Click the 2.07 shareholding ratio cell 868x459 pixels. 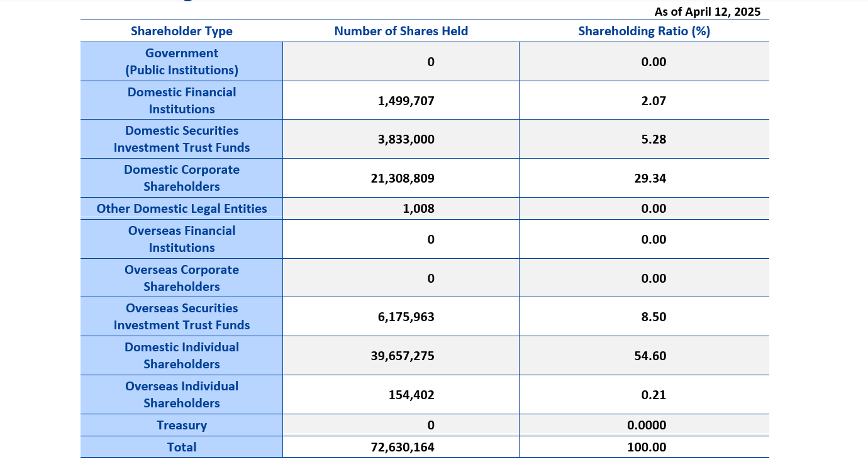654,101
